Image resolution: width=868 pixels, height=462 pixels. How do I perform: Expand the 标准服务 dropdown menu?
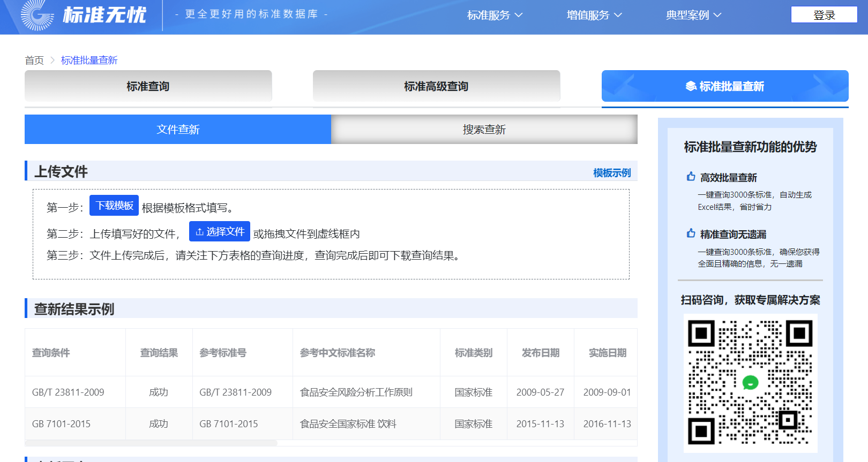point(495,15)
